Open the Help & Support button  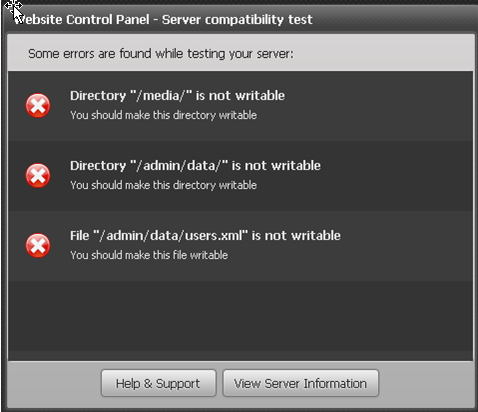coord(159,383)
